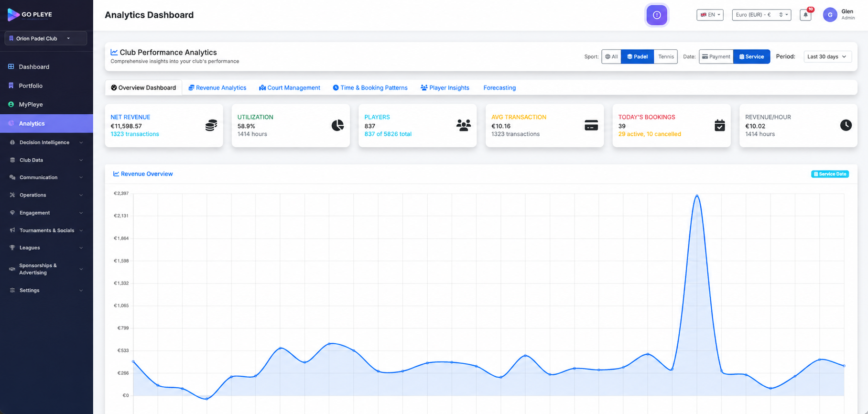Expand Sponsorships & Advertising section
This screenshot has width=868, height=414.
click(46, 269)
